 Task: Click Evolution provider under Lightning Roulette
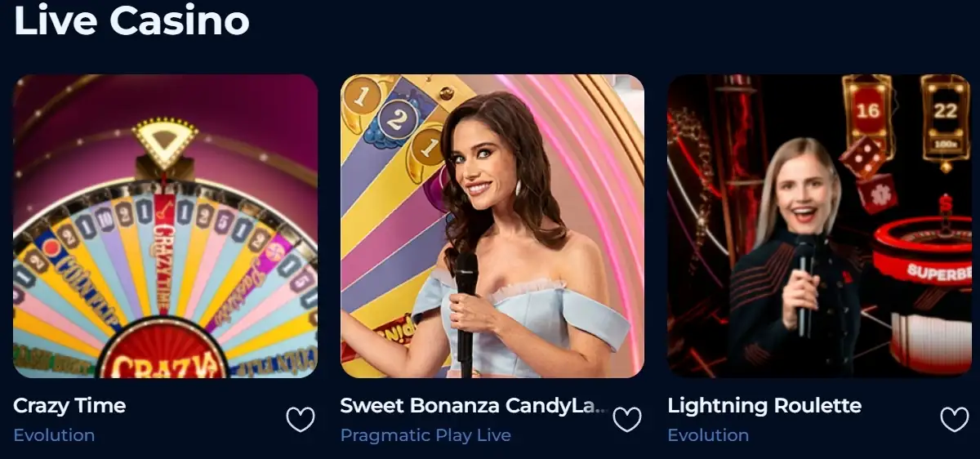coord(708,435)
